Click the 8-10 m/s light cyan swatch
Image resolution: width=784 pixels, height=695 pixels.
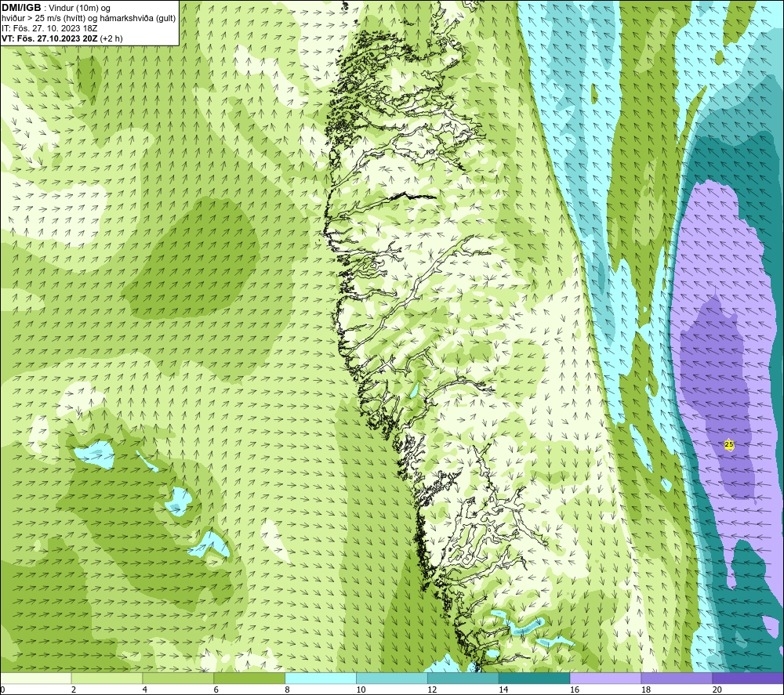point(321,678)
